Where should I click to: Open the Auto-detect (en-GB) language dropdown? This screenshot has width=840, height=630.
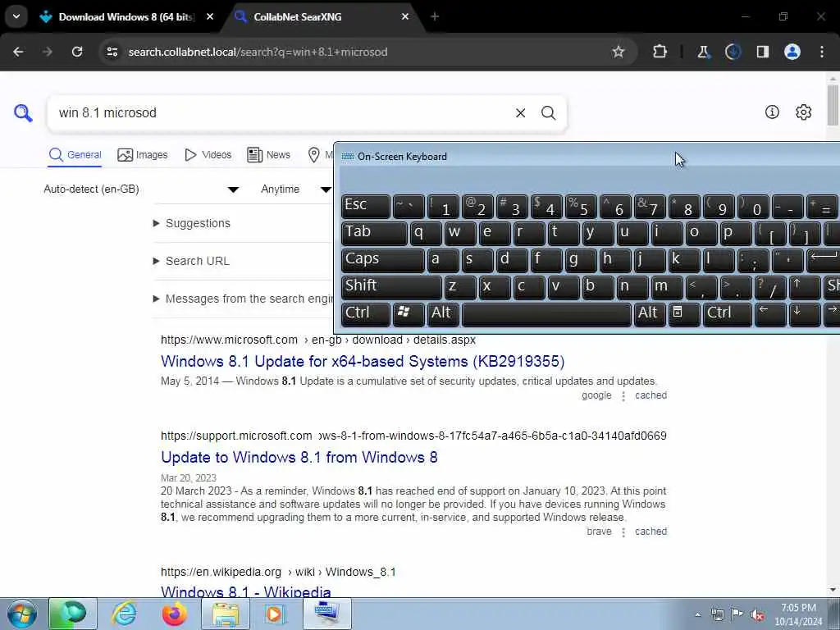(x=141, y=189)
